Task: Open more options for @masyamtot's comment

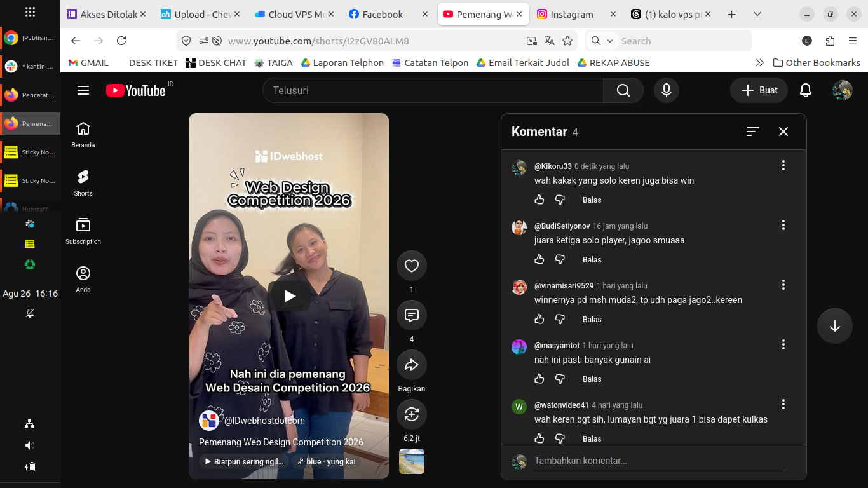Action: click(783, 344)
